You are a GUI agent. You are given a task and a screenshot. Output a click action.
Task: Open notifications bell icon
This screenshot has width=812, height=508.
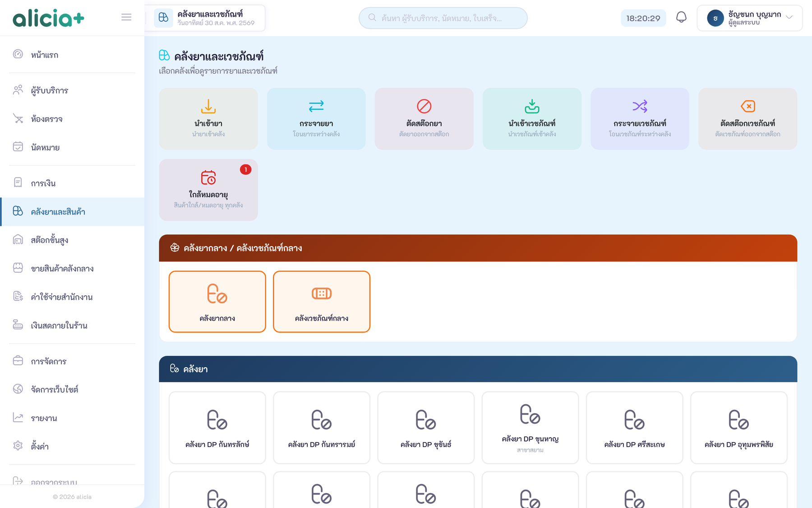pos(681,18)
